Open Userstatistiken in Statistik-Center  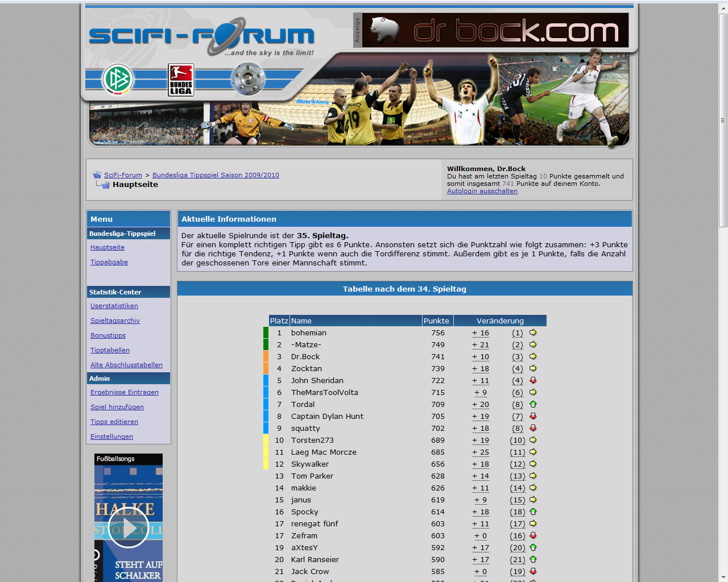114,306
